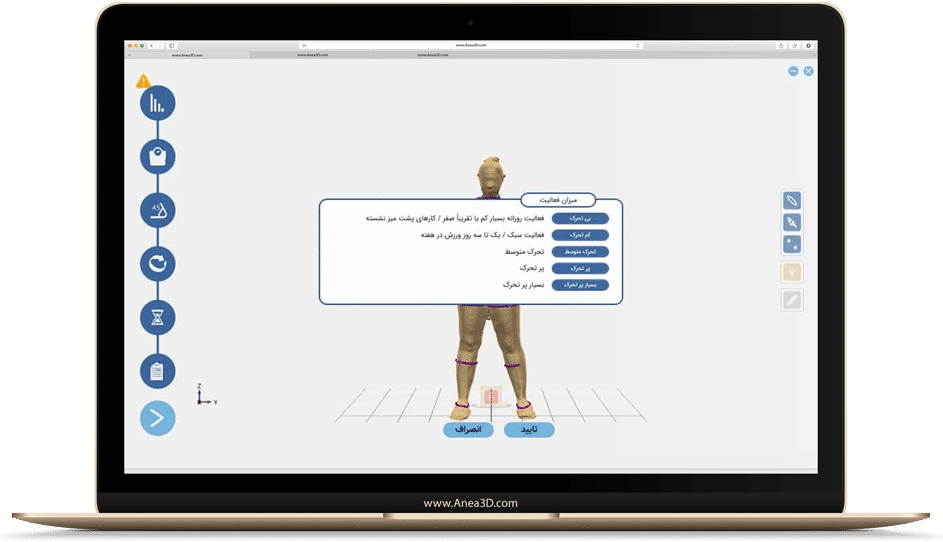Confirm with the 'تایید' button
Viewport: 943px width, 542px height.
pos(529,430)
